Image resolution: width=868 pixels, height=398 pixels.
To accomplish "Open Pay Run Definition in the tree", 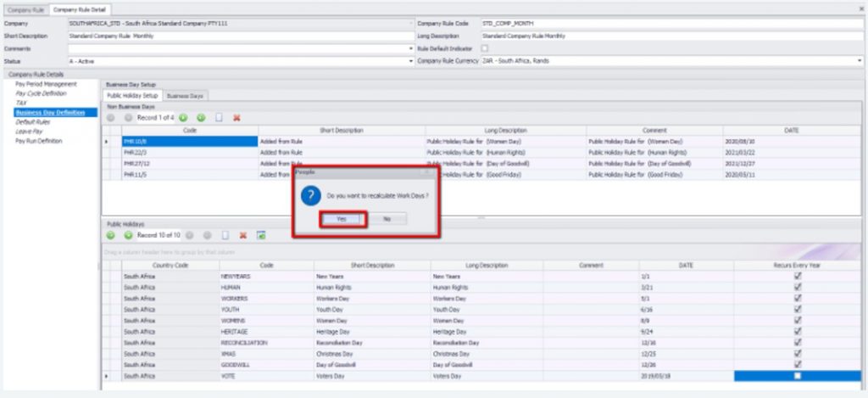I will click(39, 141).
